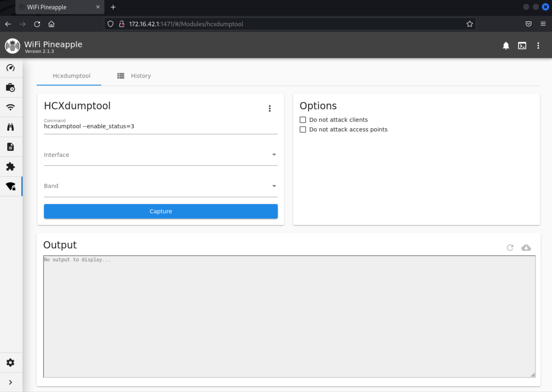Click the tracking protection shield icon
Image resolution: width=552 pixels, height=392 pixels.
coord(110,24)
